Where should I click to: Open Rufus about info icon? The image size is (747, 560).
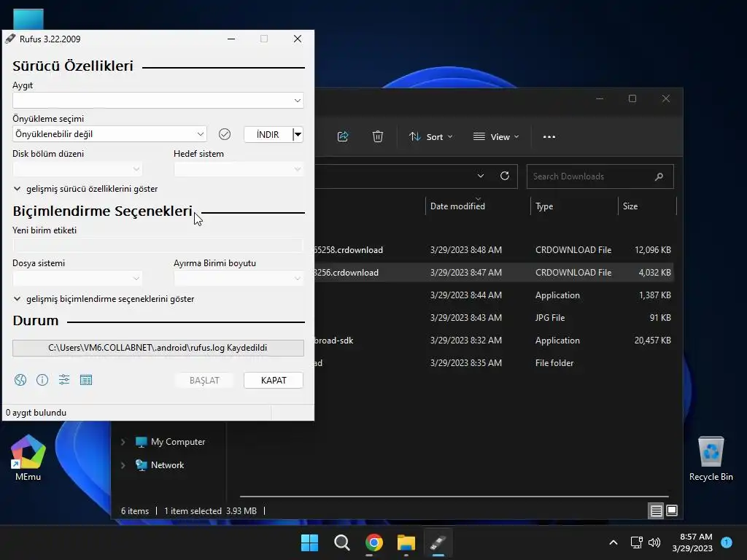click(42, 379)
